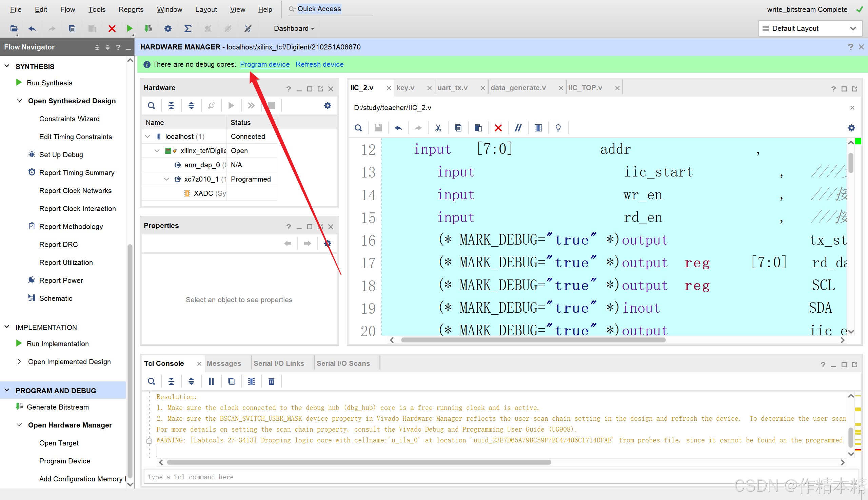Click the editor comment toggle slashes icon
Viewport: 868px width, 500px height.
518,128
